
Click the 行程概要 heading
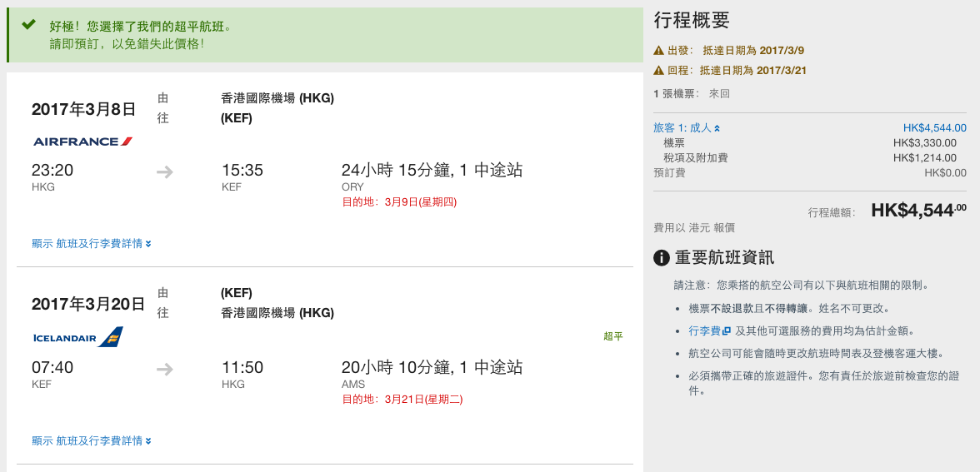[692, 21]
